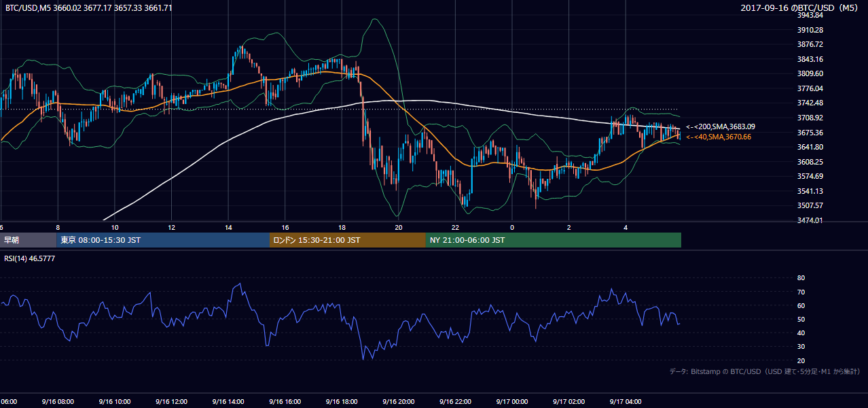Click the 9/17 00:00 time axis label
The image size is (868, 408).
click(x=512, y=402)
